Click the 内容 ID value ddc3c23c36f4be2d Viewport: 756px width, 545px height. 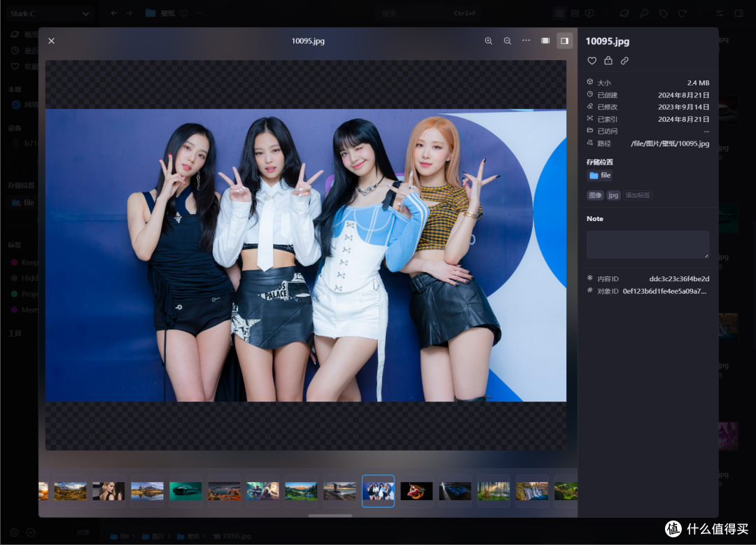(679, 278)
